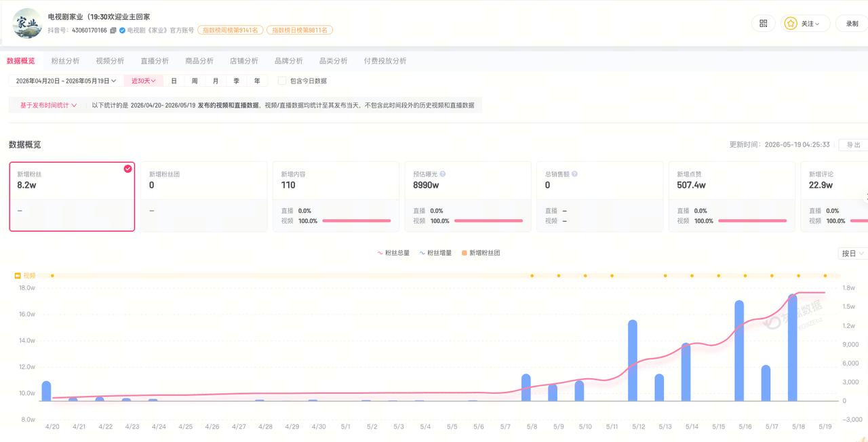Open the date range picker dropdown

tap(66, 81)
